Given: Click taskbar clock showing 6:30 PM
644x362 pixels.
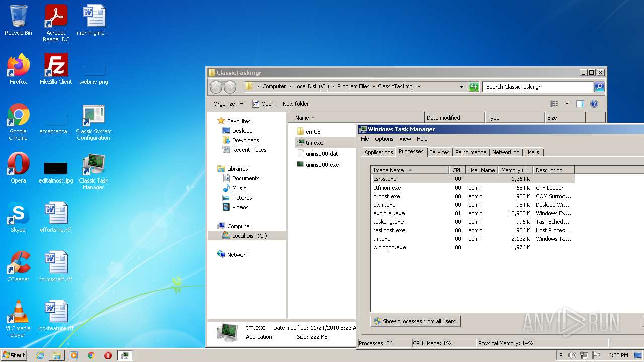Looking at the screenshot, I should [x=618, y=355].
